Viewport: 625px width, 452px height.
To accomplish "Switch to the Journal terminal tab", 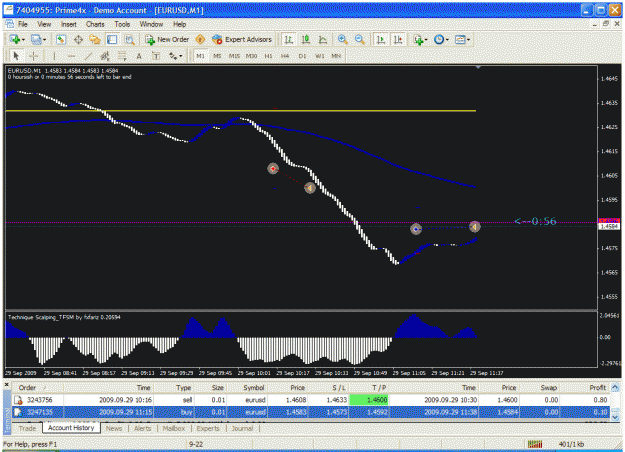I will [x=242, y=428].
